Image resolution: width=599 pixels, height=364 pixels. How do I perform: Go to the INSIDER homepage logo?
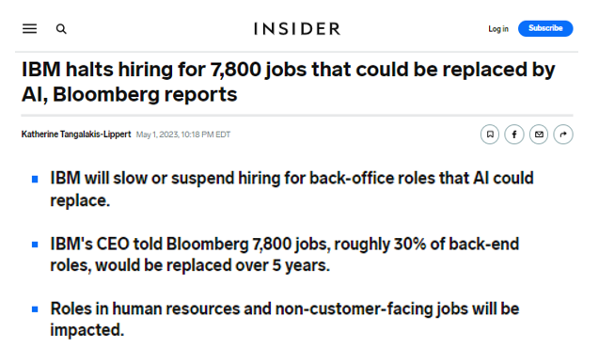pos(297,29)
